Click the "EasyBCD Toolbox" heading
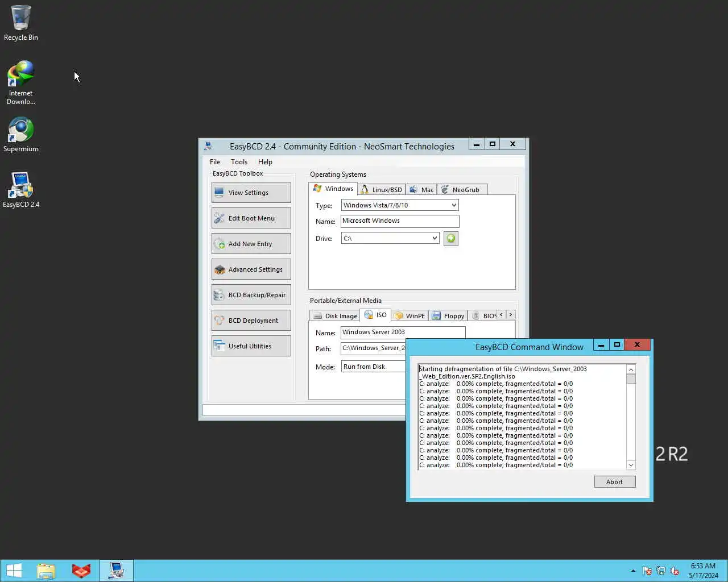The height and width of the screenshot is (582, 728). point(238,173)
